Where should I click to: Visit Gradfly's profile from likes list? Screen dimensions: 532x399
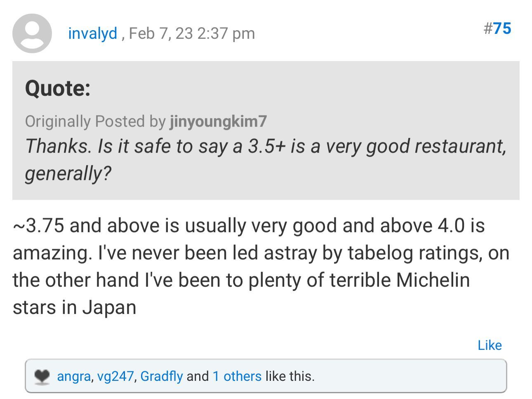[x=161, y=376]
